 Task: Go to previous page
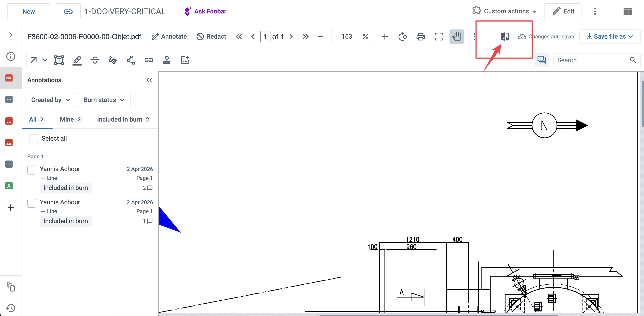coord(253,37)
